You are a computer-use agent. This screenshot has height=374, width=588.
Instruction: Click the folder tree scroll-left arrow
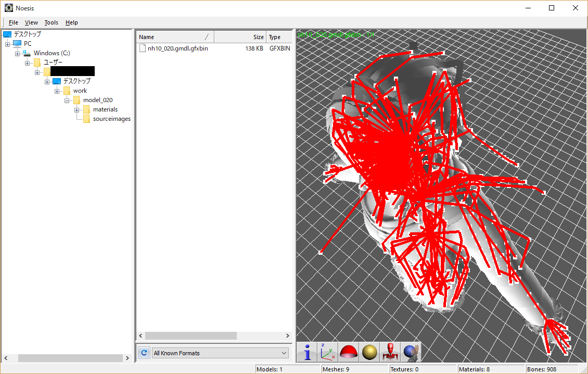(6, 358)
